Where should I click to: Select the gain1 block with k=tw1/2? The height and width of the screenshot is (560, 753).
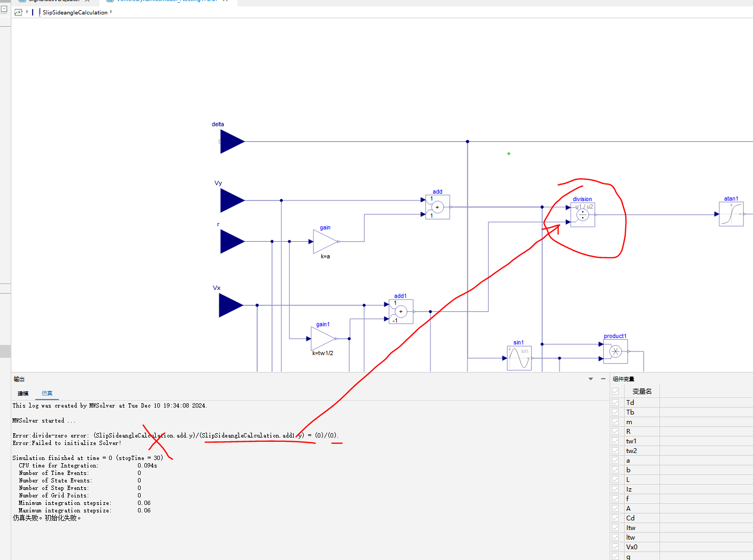324,339
